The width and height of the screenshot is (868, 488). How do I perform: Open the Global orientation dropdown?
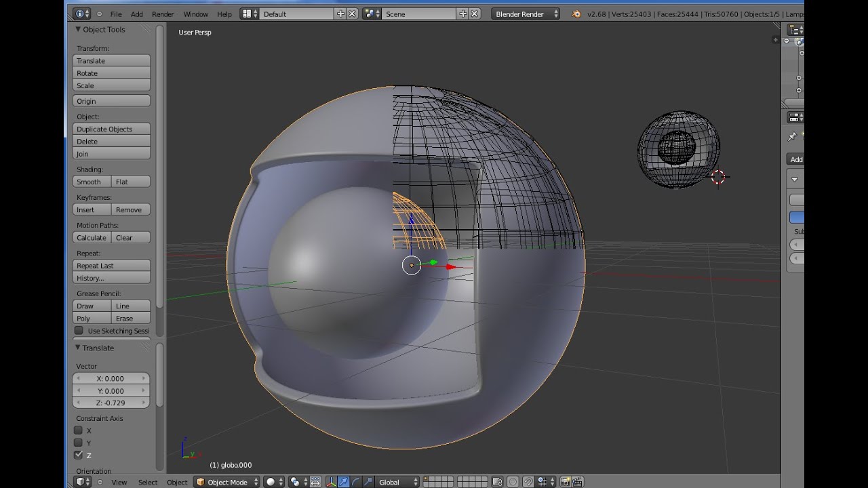(397, 482)
